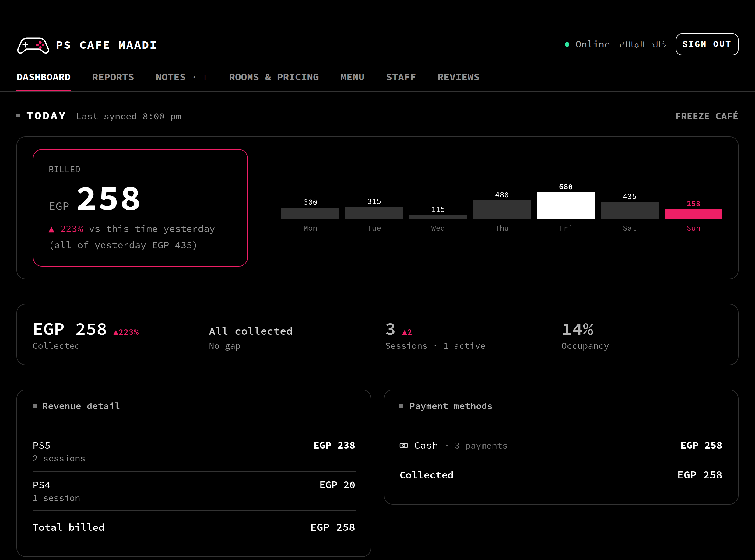Click the '14%' Occupancy stat
Screen dimensions: 755x560
tap(578, 329)
